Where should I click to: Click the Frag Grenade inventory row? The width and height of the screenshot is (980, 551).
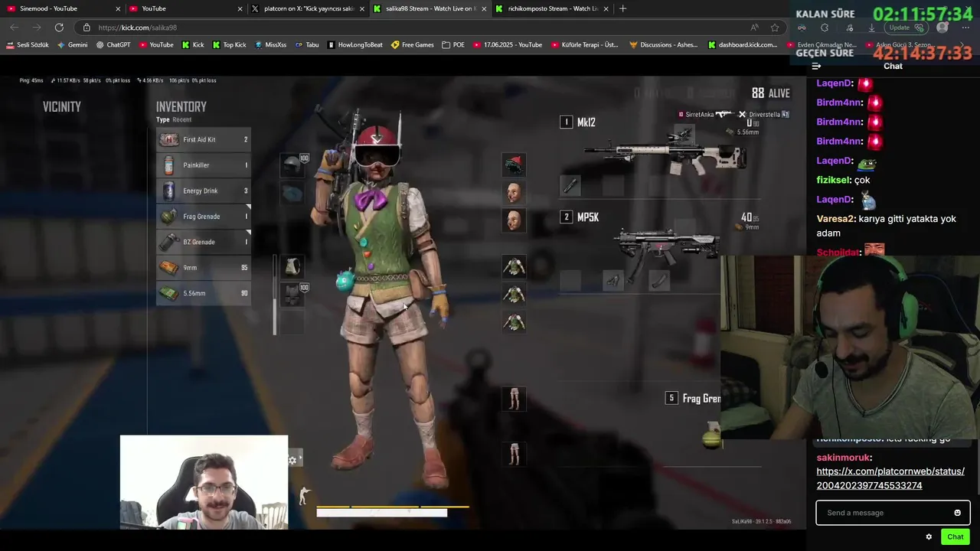(204, 217)
